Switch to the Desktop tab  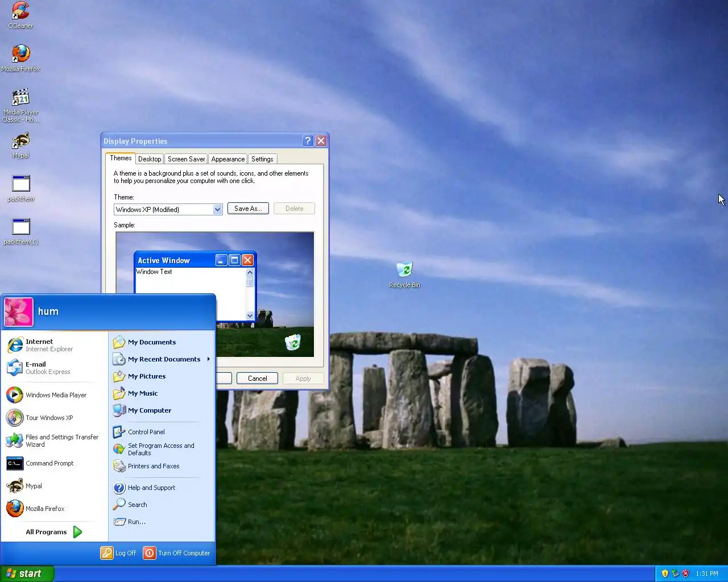click(150, 159)
